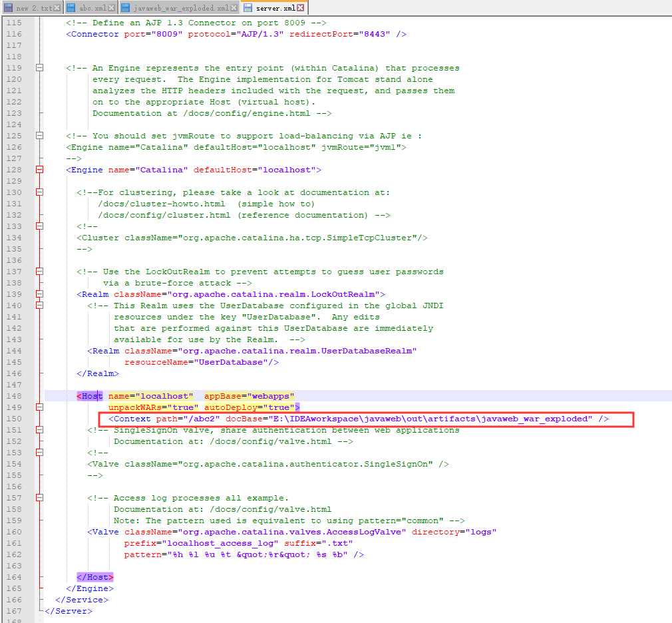Collapse Host element fold at line 149
This screenshot has height=623, width=672.
tap(39, 407)
